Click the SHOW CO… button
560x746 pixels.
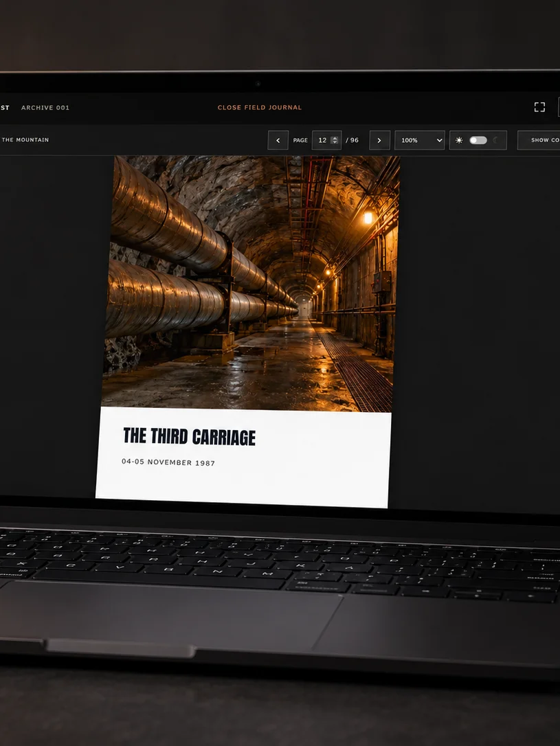[539, 140]
